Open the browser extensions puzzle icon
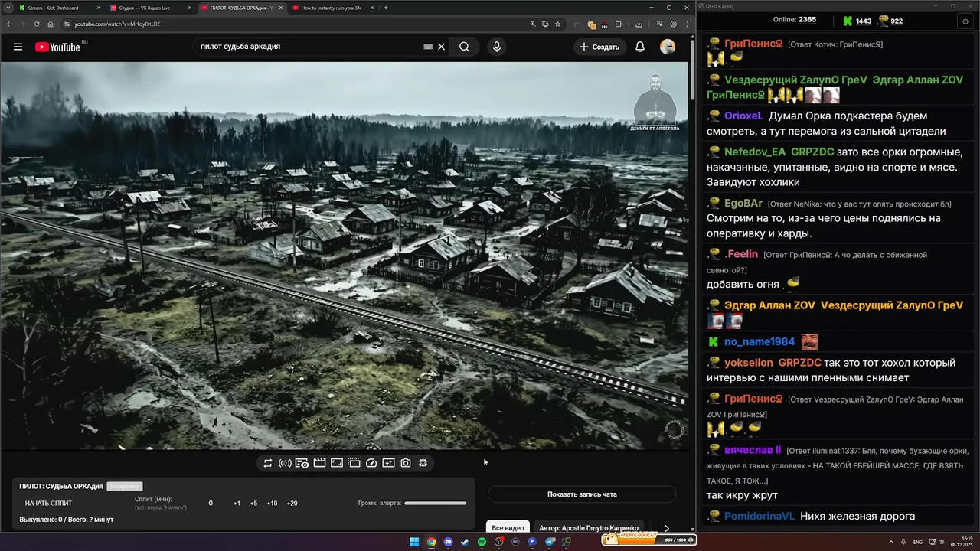Screen dimensions: 980x551 pyautogui.click(x=619, y=24)
